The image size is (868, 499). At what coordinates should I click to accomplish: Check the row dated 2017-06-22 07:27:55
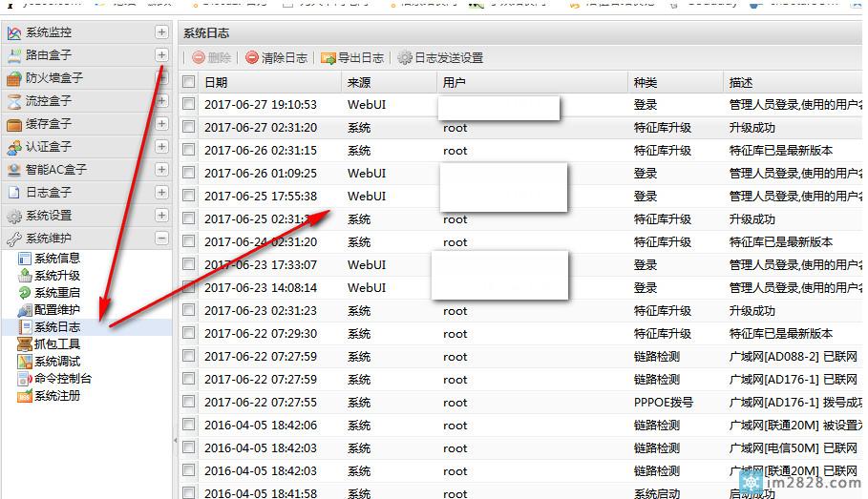coord(189,403)
